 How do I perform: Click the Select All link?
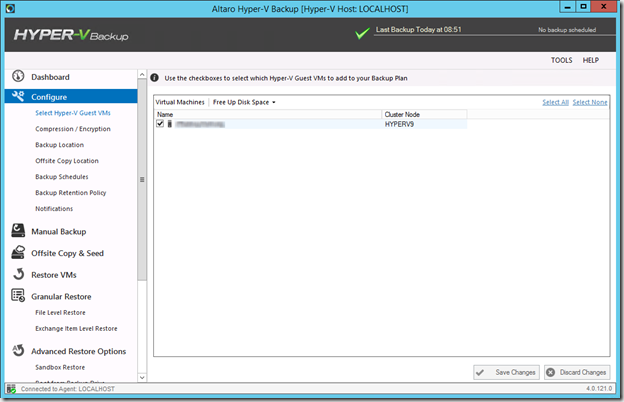coord(555,102)
